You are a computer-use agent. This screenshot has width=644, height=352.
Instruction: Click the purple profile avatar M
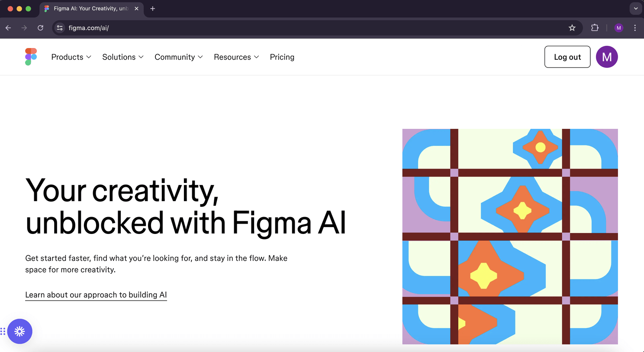click(619, 28)
